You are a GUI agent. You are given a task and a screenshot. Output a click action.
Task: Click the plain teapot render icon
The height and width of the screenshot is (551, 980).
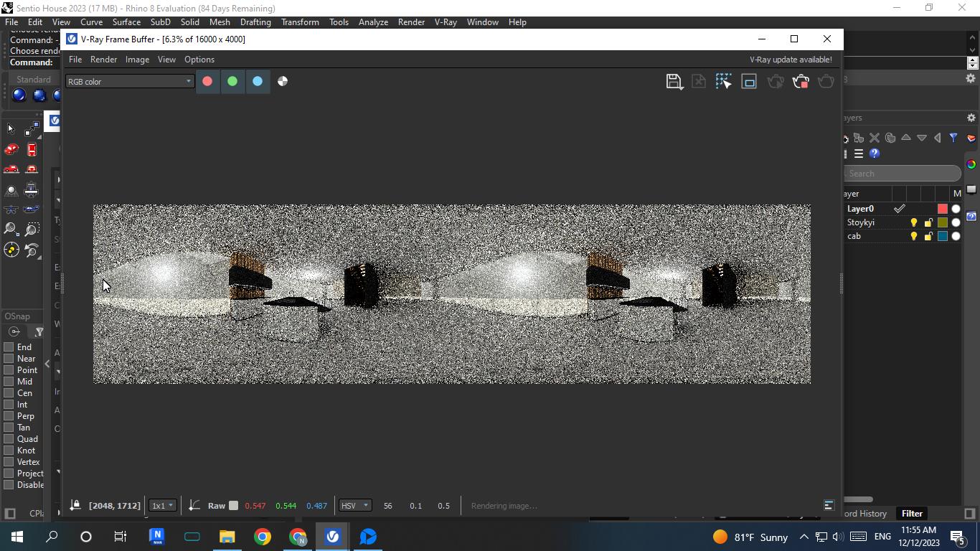(x=826, y=81)
